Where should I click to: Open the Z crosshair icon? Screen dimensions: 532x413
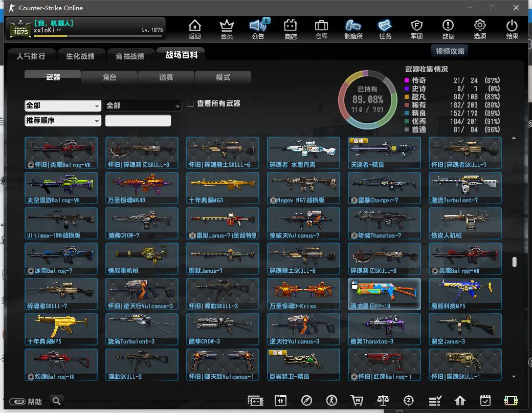[x=409, y=401]
